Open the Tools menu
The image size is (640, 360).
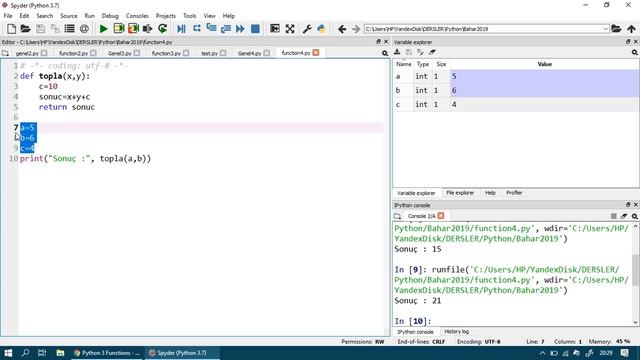(189, 16)
